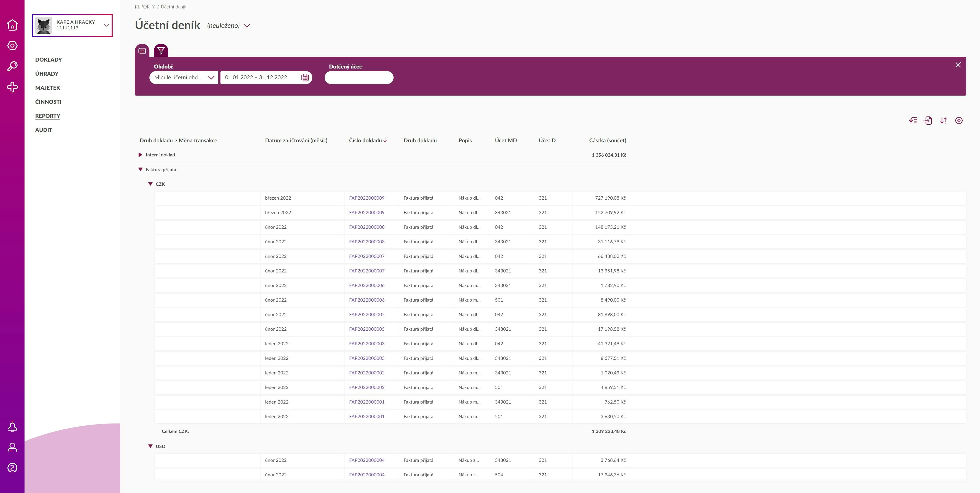Switch to the report view tab icon
Screen dimensions: 980x493
pos(142,51)
